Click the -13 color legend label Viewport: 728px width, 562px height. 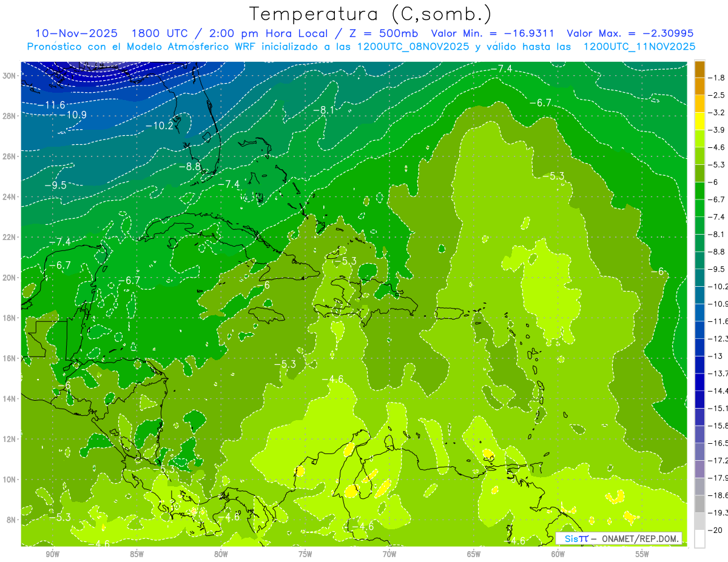716,356
